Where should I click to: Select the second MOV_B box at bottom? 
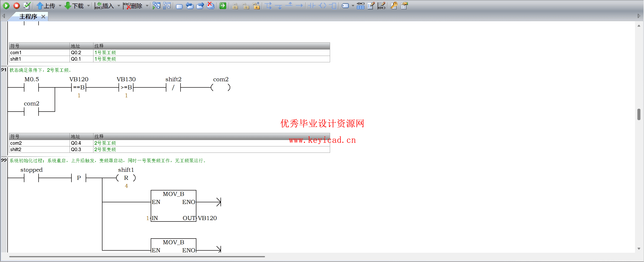tap(173, 245)
